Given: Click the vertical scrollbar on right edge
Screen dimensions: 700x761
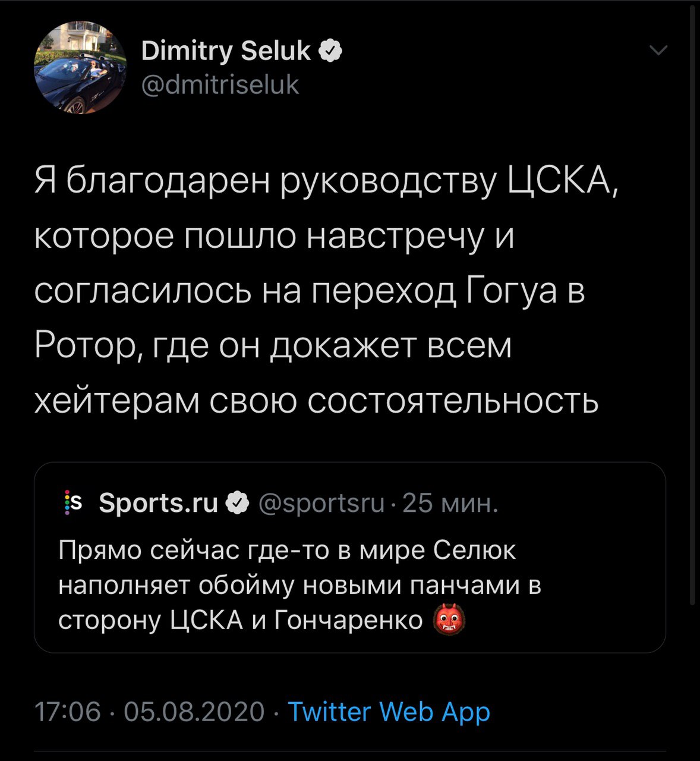Looking at the screenshot, I should click(692, 297).
